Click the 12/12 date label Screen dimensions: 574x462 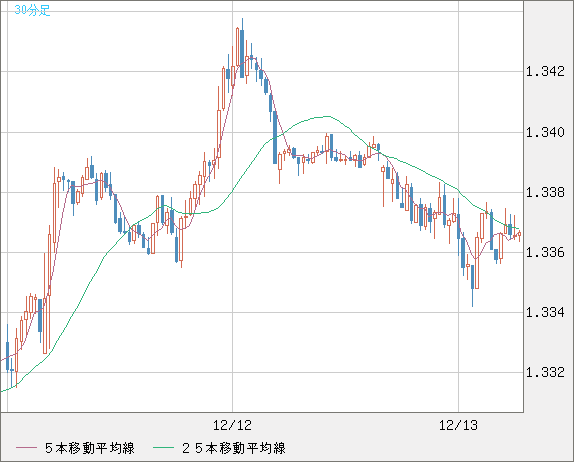[232, 425]
